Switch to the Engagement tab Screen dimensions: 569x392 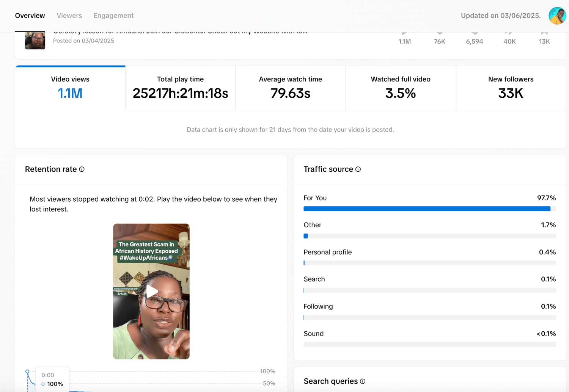[113, 16]
